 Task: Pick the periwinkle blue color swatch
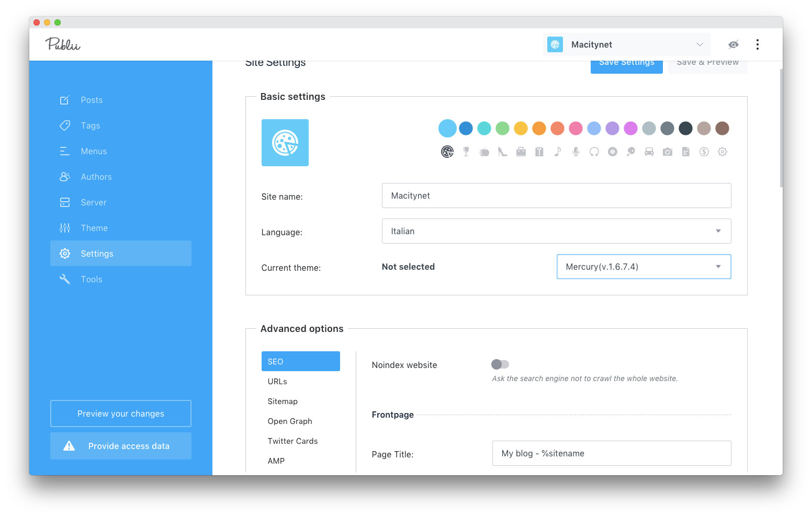pyautogui.click(x=594, y=128)
